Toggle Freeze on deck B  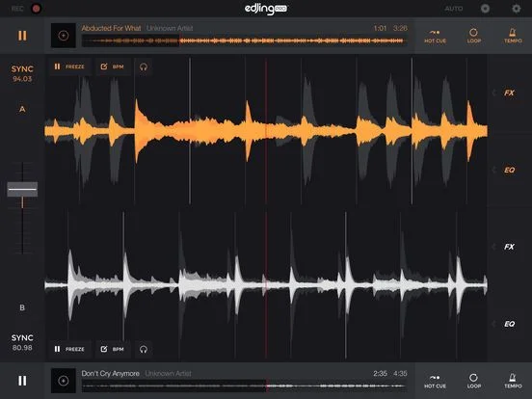point(69,349)
